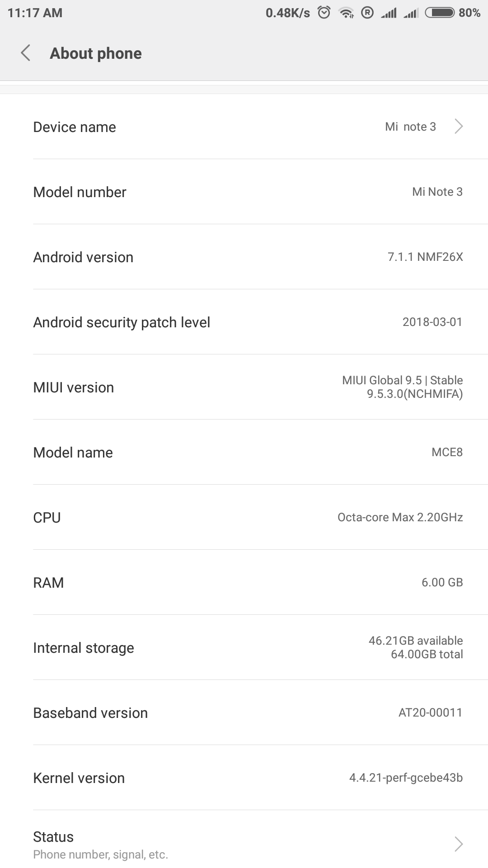The image size is (488, 868).
Task: Tap the CPU row
Action: (x=244, y=518)
